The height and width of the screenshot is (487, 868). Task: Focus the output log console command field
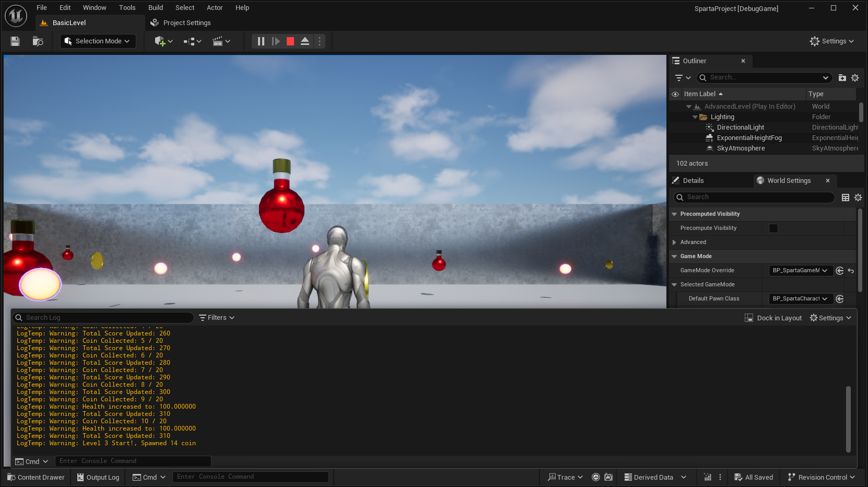click(x=133, y=461)
